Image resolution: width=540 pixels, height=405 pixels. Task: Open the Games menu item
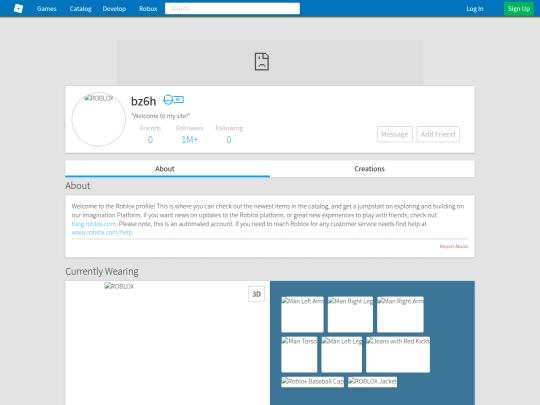[x=46, y=9]
